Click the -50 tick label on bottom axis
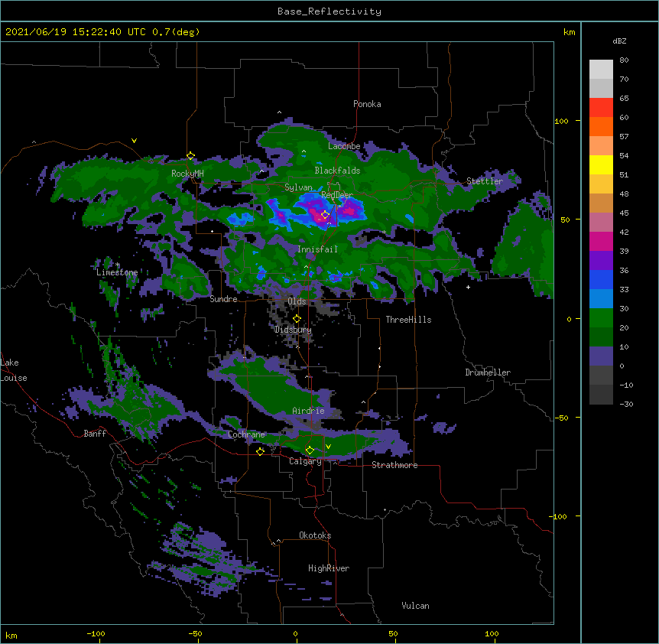Screen dimensions: 659x644 195,634
